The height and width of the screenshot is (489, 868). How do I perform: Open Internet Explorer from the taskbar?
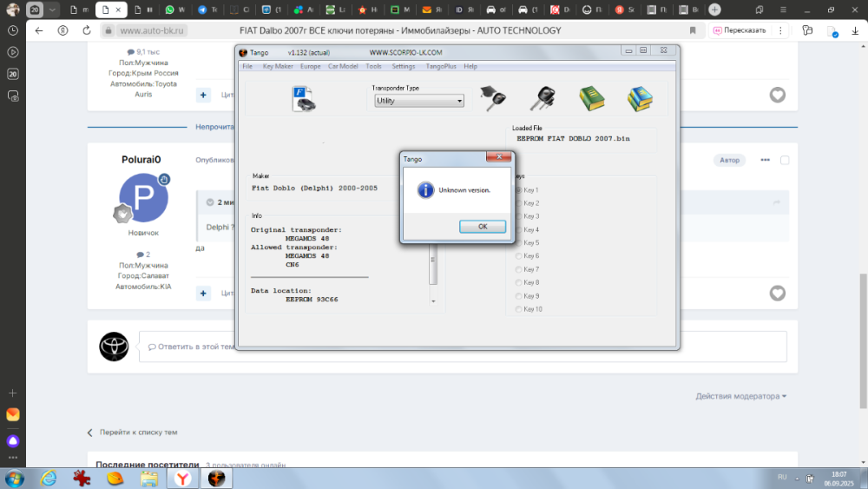click(49, 478)
